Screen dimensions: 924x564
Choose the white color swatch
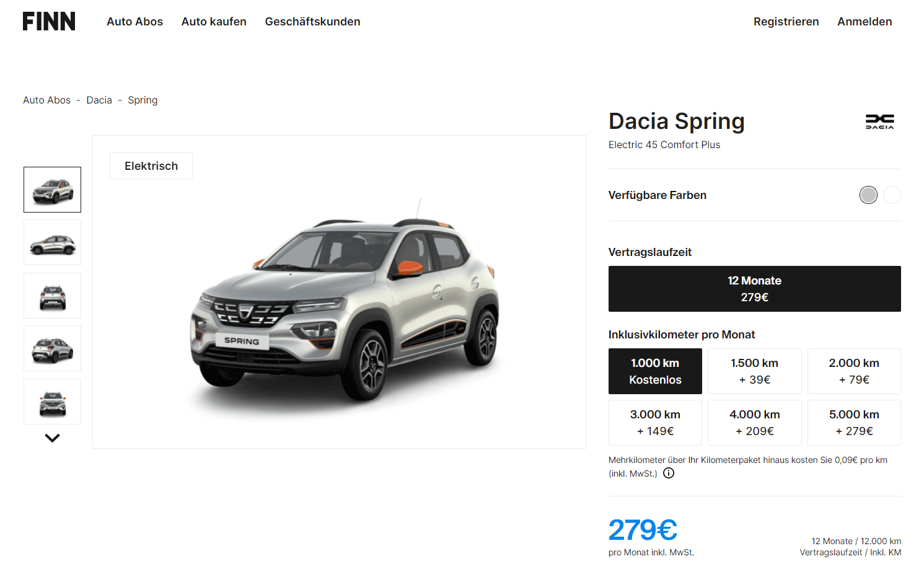tap(892, 195)
